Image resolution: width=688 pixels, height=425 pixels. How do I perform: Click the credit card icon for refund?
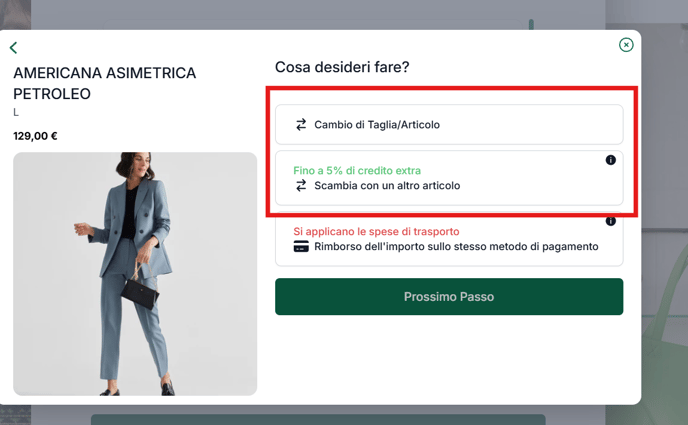pos(301,246)
